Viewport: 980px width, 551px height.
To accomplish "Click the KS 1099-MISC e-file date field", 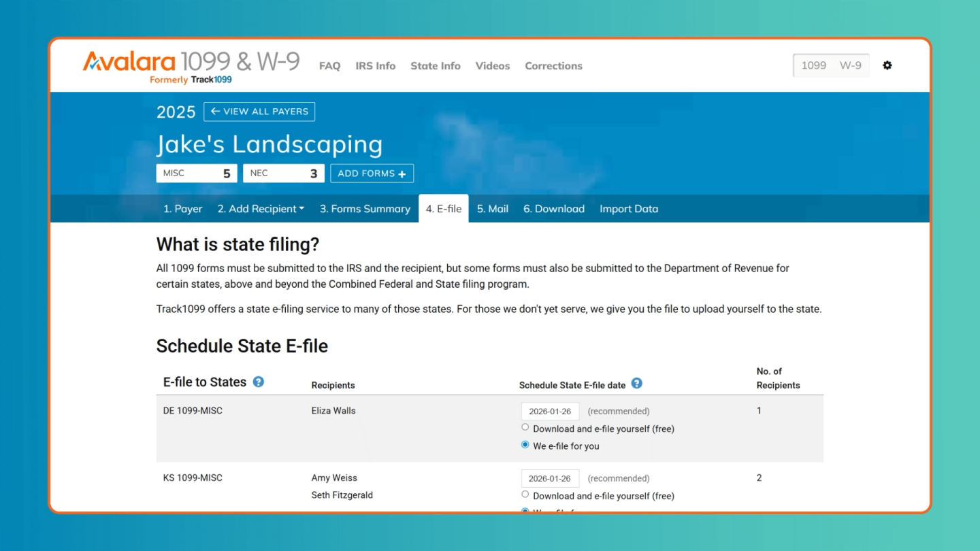I will pyautogui.click(x=550, y=478).
